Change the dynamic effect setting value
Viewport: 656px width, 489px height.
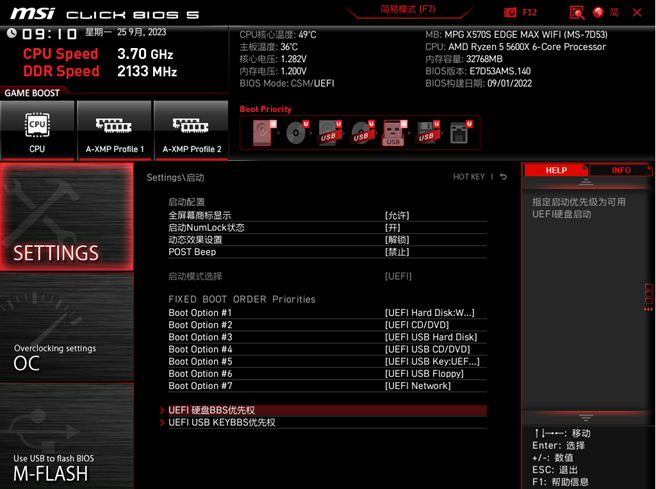pyautogui.click(x=397, y=240)
